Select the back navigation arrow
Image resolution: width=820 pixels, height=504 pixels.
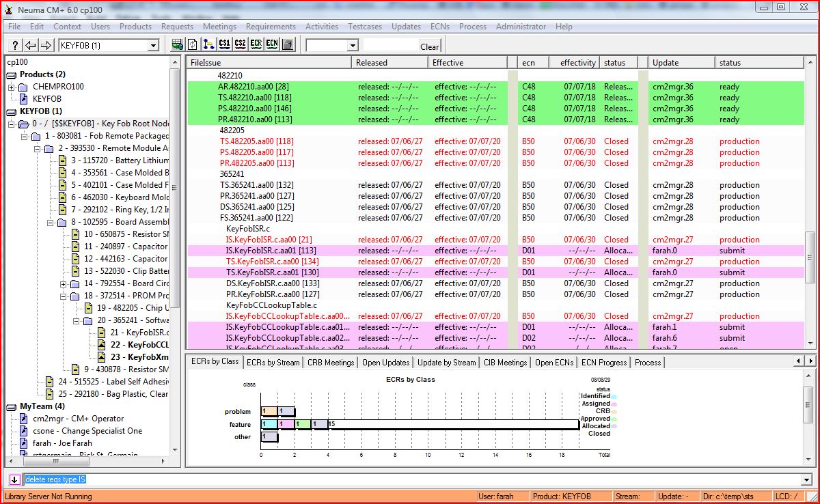point(29,46)
